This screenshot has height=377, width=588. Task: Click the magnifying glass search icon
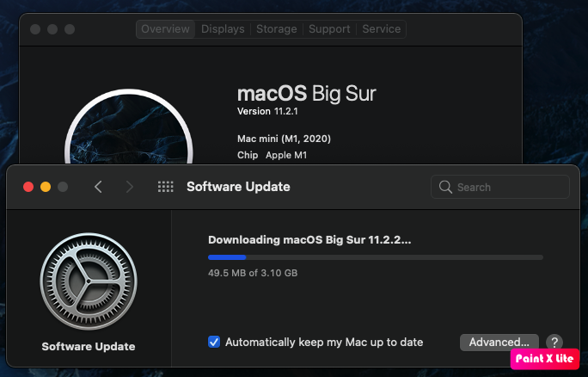click(x=445, y=187)
